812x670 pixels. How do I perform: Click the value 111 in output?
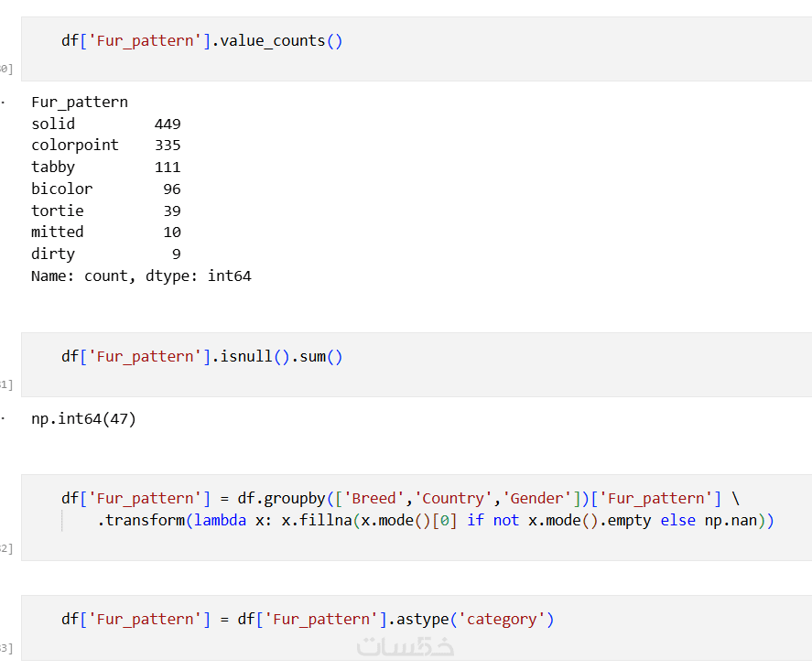(x=168, y=167)
